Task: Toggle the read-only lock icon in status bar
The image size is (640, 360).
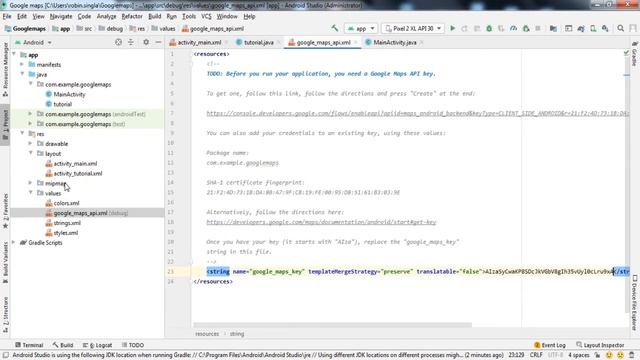Action: 597,355
